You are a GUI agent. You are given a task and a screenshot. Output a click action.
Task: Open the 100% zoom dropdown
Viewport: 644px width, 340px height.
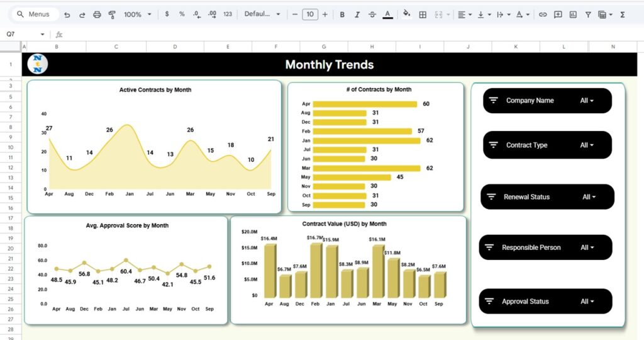[x=138, y=14]
